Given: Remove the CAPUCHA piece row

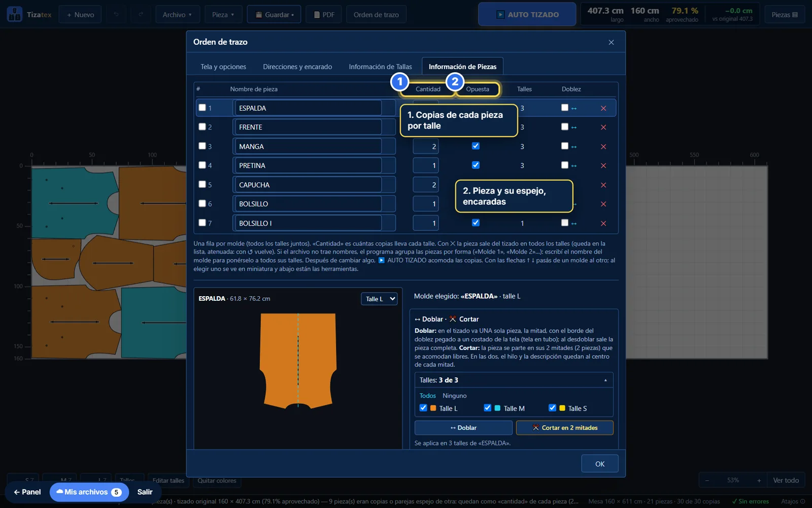Looking at the screenshot, I should [x=603, y=185].
